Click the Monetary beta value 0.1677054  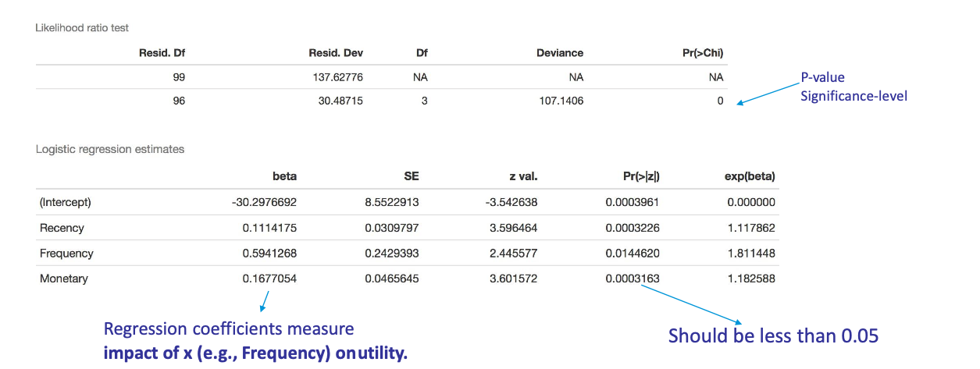[x=264, y=279]
